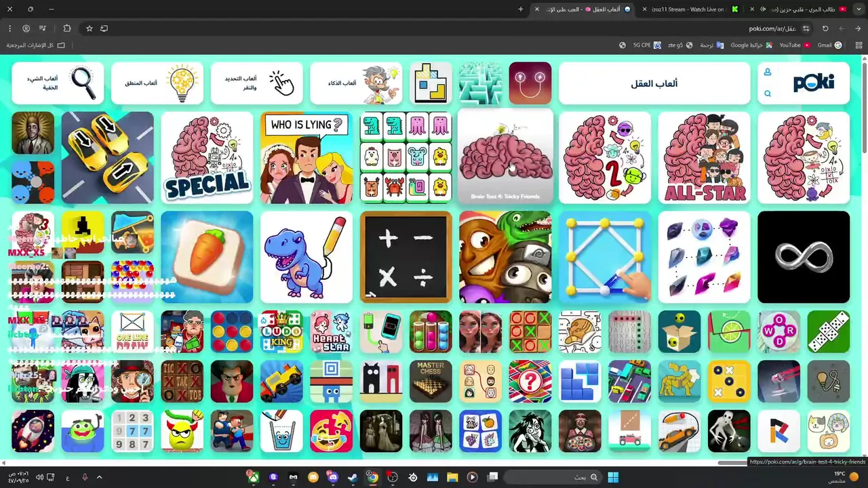Viewport: 868px width, 488px height.
Task: Click the Poki magnifier search icon
Action: (x=768, y=94)
